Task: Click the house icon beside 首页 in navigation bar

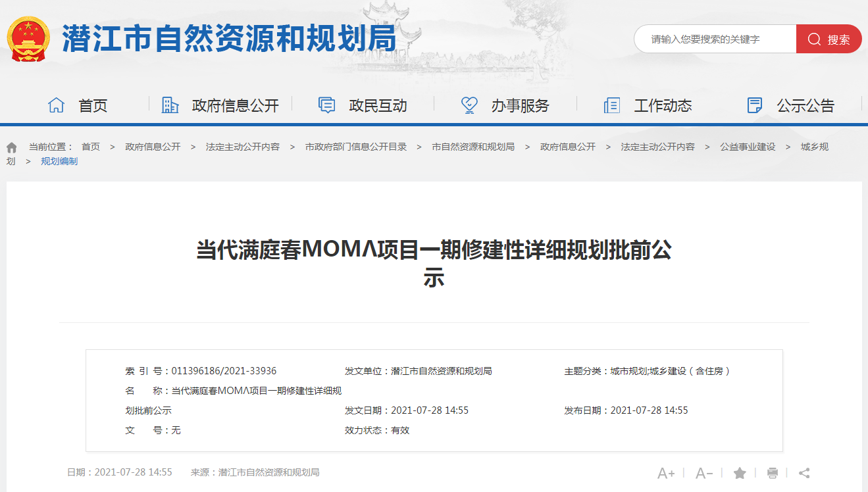Action: pyautogui.click(x=57, y=105)
